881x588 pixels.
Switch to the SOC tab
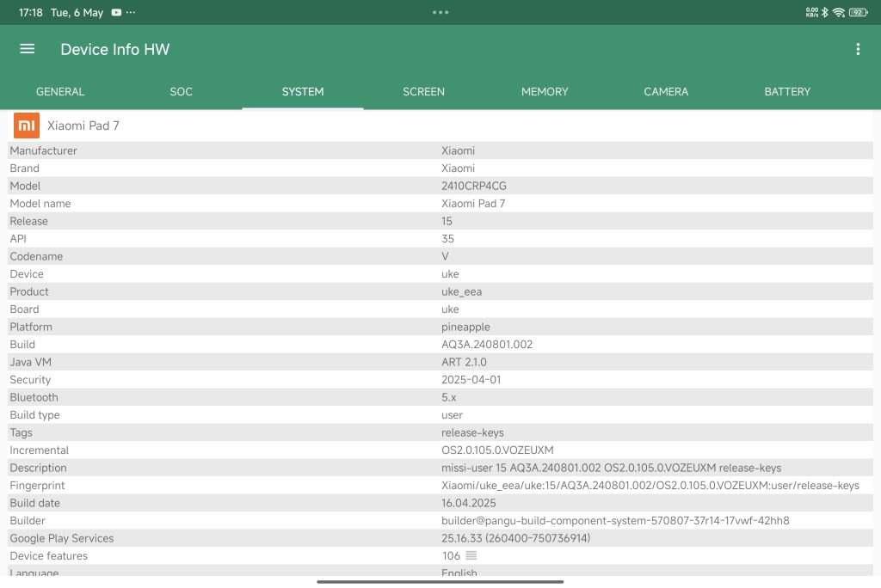182,92
